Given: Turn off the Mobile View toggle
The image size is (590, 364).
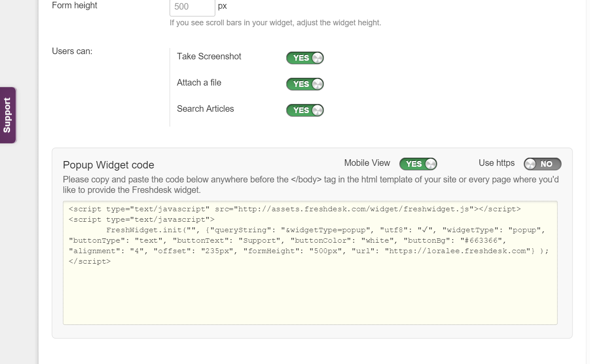Looking at the screenshot, I should (x=418, y=164).
